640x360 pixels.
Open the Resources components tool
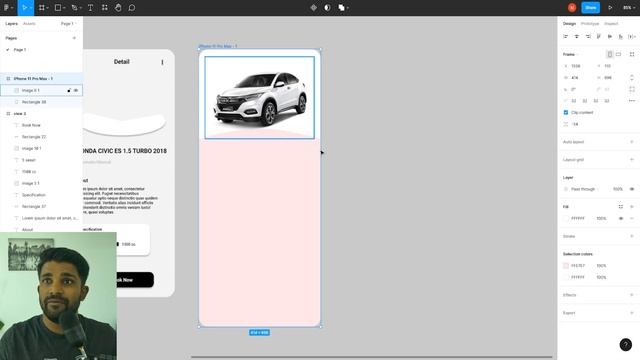(104, 8)
